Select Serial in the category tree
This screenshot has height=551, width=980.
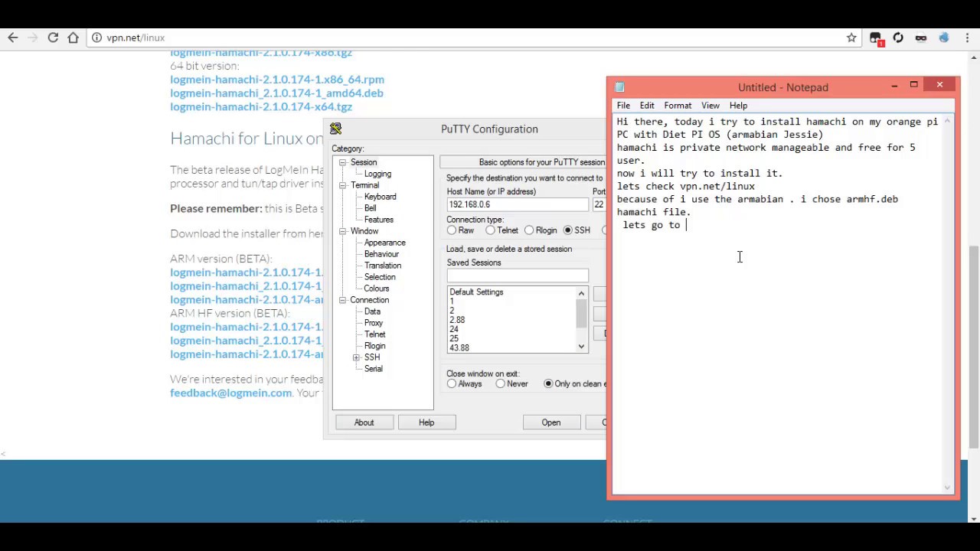373,369
